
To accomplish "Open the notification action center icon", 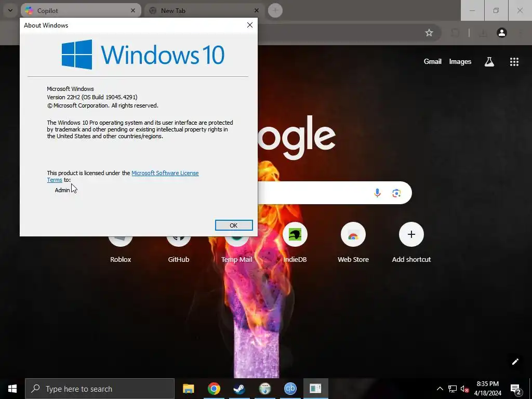I will 515,389.
